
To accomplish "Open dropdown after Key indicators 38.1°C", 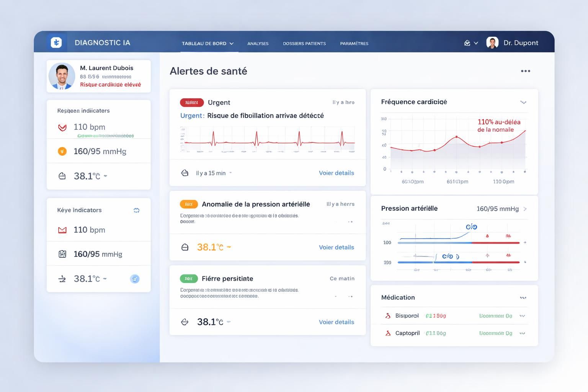I will (105, 279).
